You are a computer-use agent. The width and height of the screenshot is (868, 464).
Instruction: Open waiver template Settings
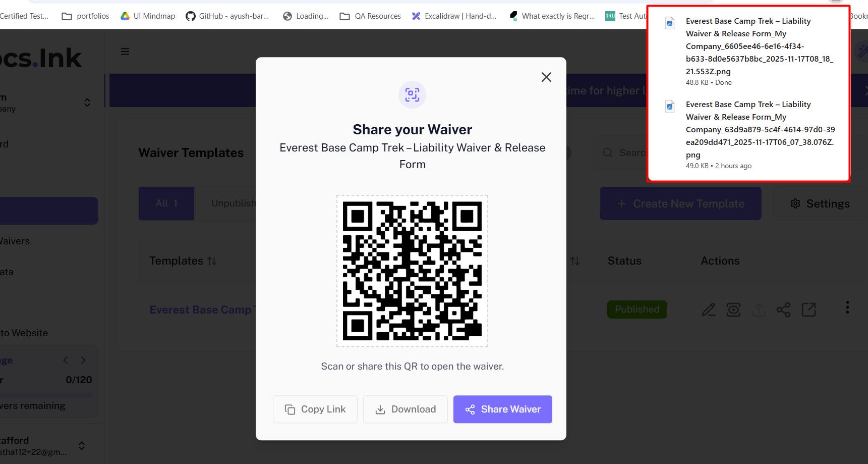[x=820, y=203]
